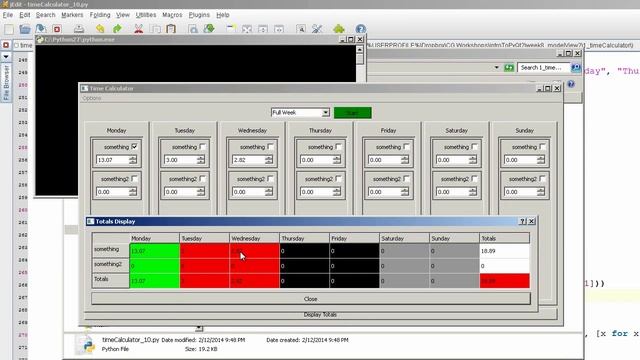Viewport: 640px width, 360px height.
Task: Click the red icon above the File Browser tab
Action: 6,45
